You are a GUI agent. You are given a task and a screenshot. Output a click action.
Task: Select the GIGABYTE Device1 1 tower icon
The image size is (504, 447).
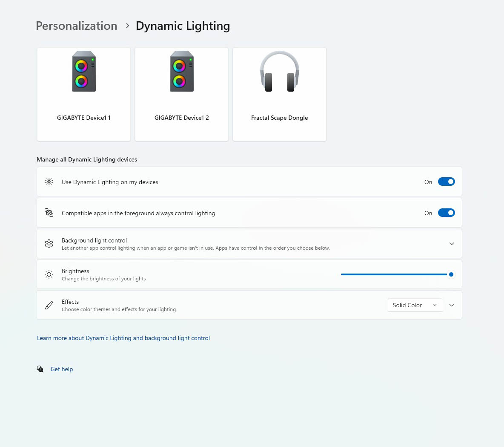[x=84, y=71]
